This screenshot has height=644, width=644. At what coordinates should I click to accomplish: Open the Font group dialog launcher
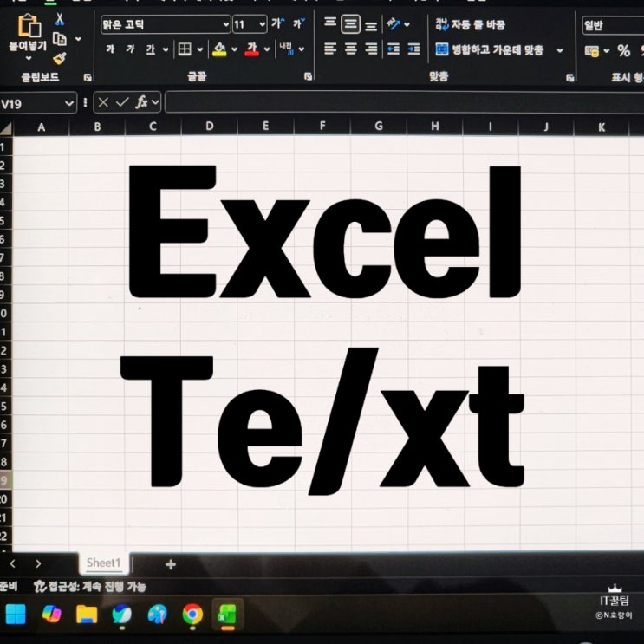click(x=308, y=76)
